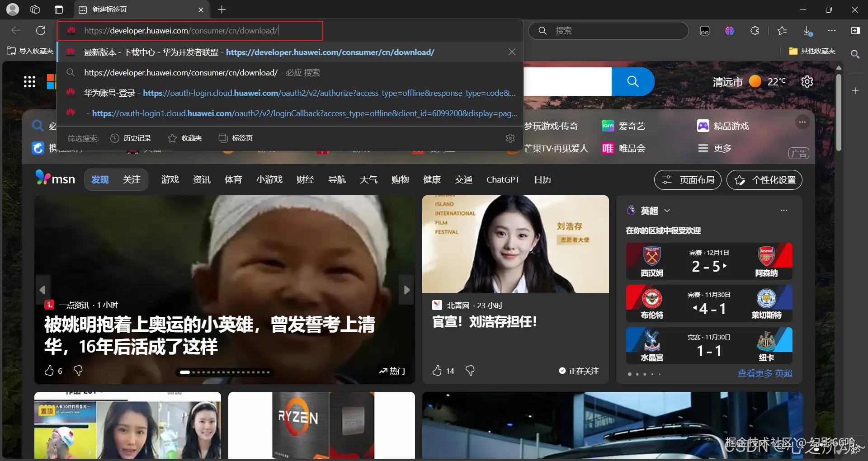Refresh the page with the reload icon
The height and width of the screenshot is (461, 868).
pyautogui.click(x=41, y=31)
